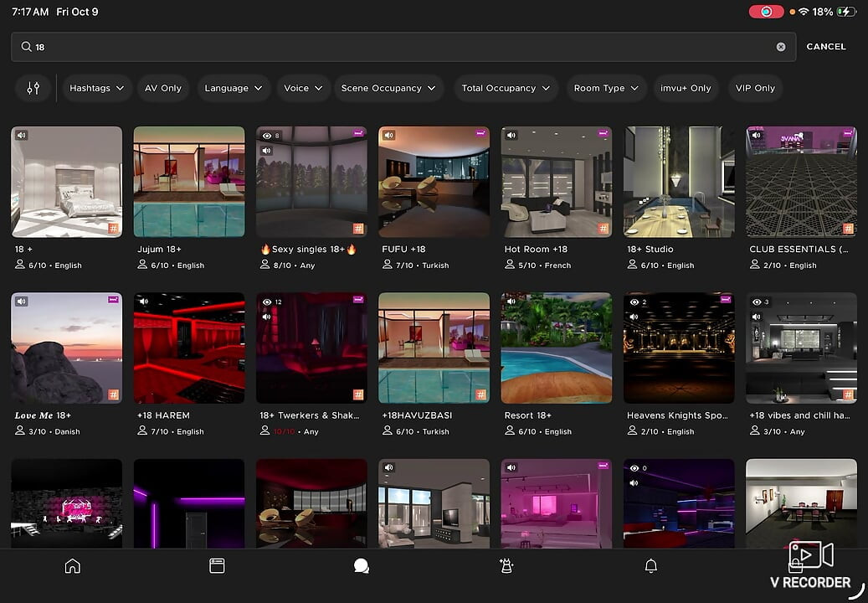Tap the hashtag icon on the "18 +" room

[113, 228]
